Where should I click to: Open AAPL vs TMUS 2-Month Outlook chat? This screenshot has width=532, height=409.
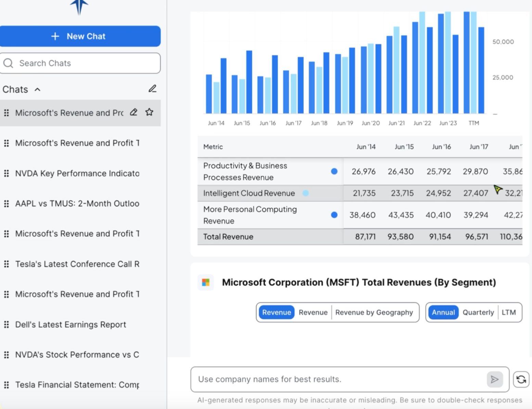(x=77, y=203)
